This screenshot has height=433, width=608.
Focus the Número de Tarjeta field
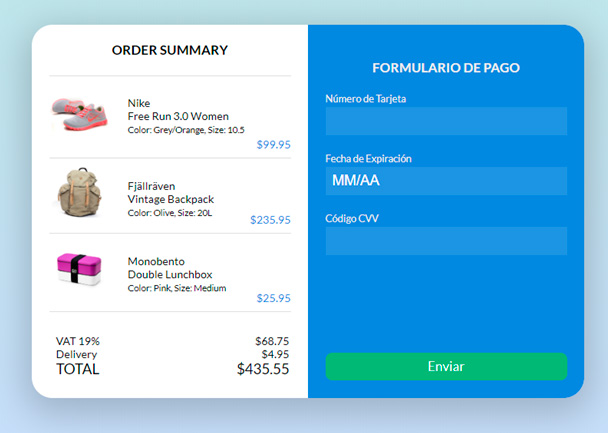pos(446,121)
